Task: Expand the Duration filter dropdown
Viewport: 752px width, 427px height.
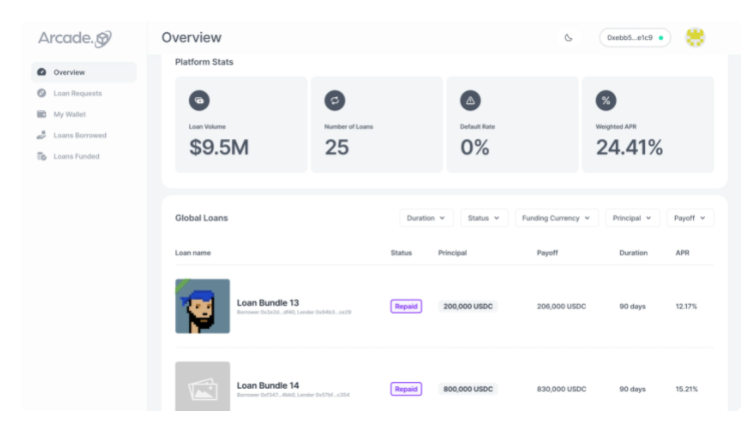Action: pos(426,218)
